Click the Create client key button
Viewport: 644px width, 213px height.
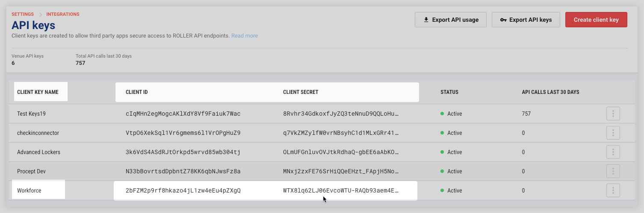point(596,20)
